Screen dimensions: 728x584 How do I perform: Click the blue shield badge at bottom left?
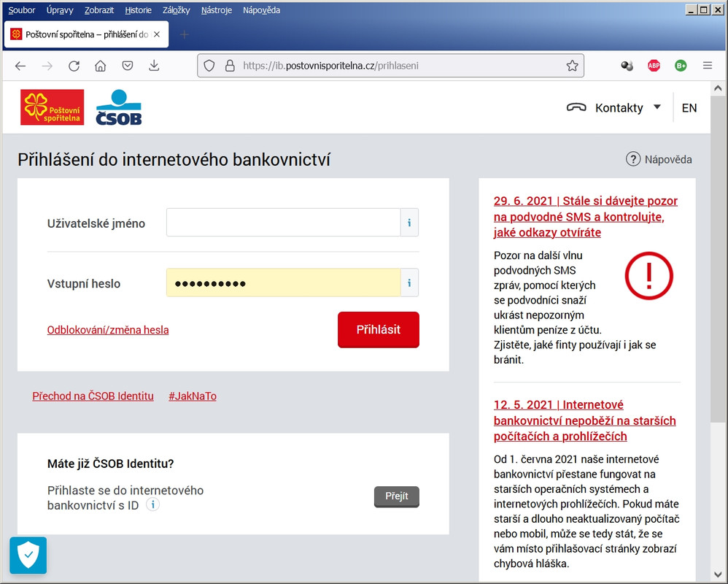point(28,556)
